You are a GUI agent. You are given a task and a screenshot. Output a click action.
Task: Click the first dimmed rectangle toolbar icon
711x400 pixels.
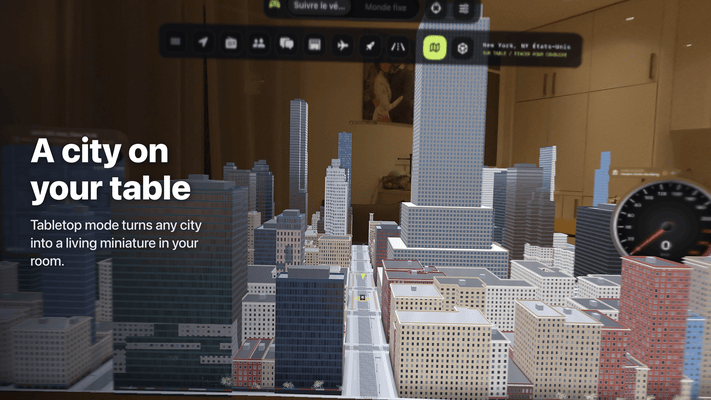click(x=175, y=42)
